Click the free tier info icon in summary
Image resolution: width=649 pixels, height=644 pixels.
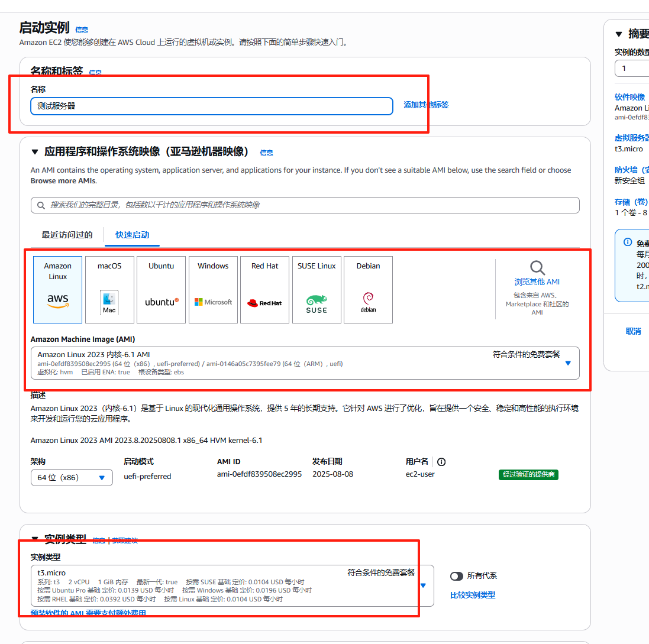[628, 242]
